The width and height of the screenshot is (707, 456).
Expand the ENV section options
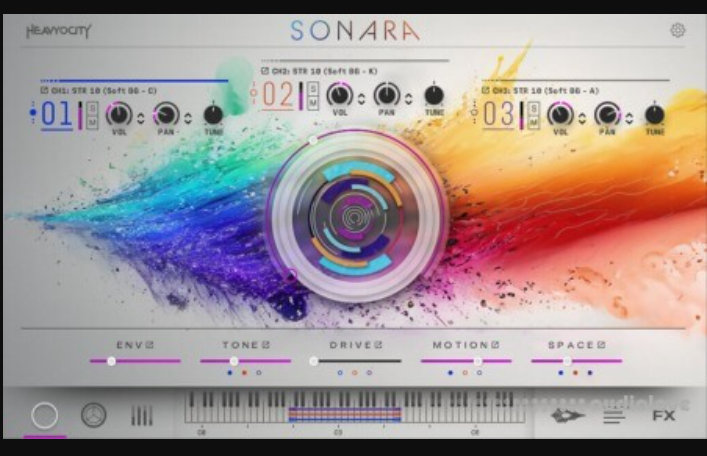(150, 345)
